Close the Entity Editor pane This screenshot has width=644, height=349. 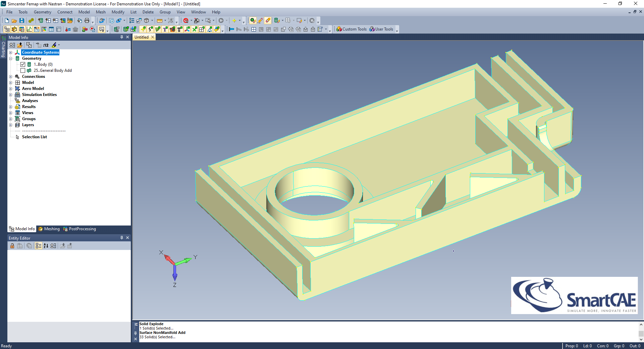pos(127,238)
